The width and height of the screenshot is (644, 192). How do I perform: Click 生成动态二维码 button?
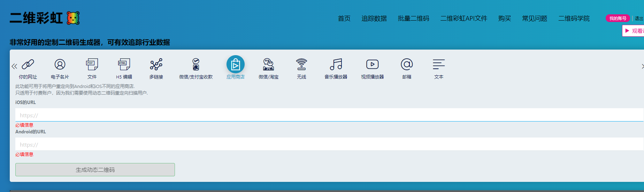(x=95, y=170)
